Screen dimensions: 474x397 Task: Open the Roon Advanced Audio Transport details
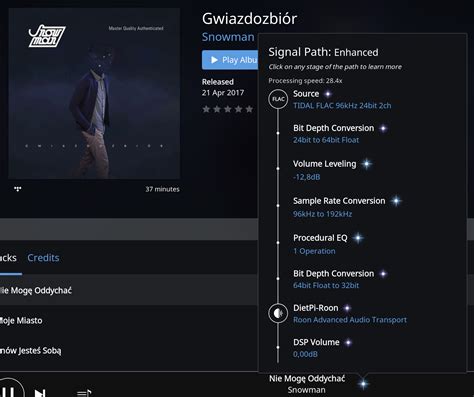tap(350, 320)
